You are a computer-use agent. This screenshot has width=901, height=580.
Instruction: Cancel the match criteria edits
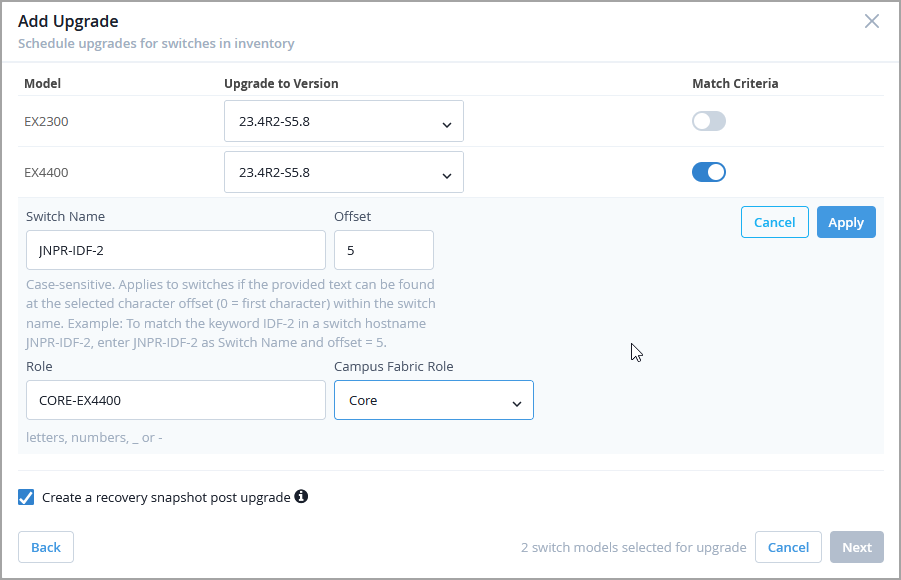tap(774, 222)
